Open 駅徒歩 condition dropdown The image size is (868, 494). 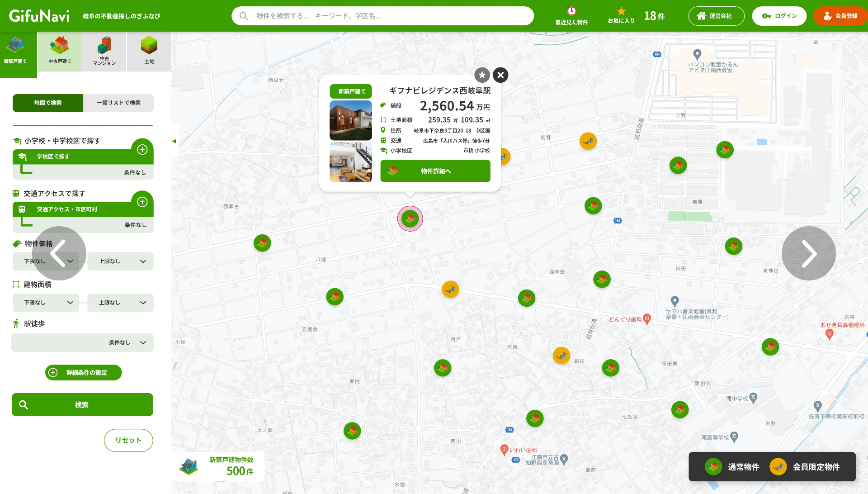(x=82, y=343)
